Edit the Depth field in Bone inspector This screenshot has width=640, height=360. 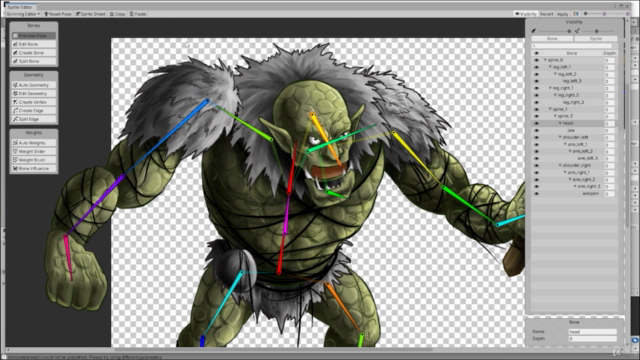(592, 339)
